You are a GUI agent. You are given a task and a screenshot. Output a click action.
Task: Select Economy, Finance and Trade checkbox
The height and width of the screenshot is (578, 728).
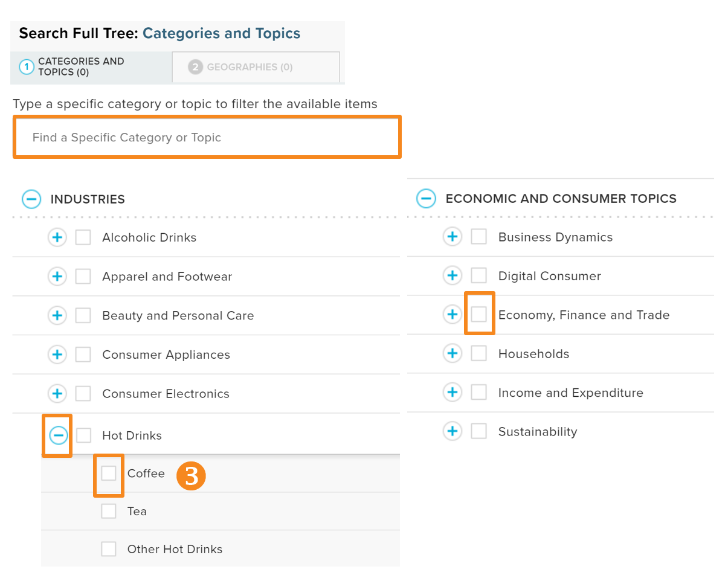(478, 314)
